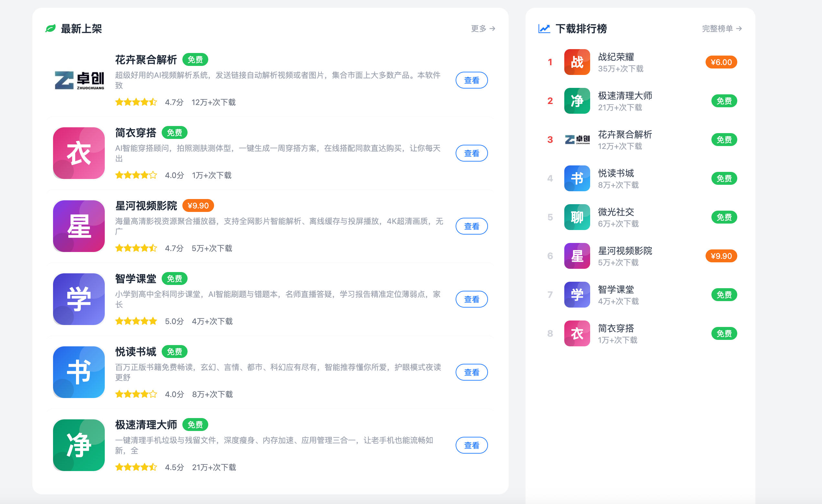Click the purple 星 app icon in 最新上架
This screenshot has height=504, width=822.
click(x=79, y=226)
